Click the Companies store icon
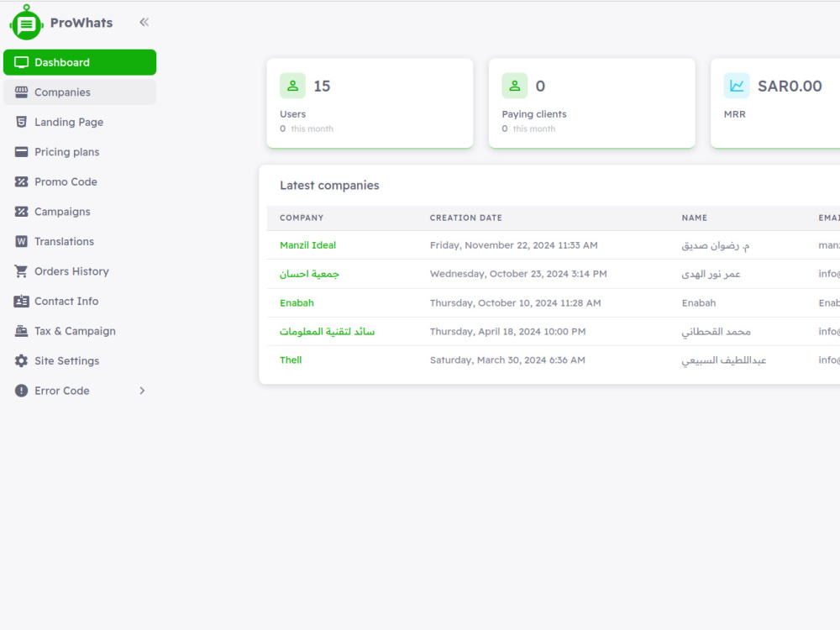 [x=22, y=92]
